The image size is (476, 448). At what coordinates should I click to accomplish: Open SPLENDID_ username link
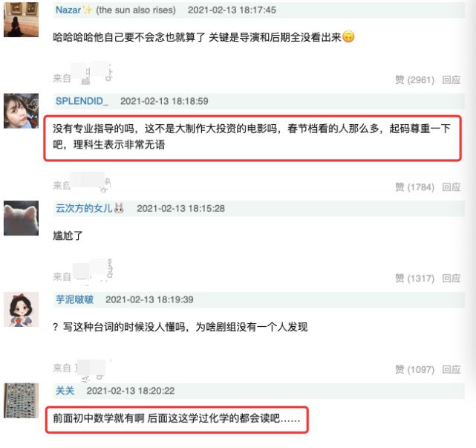[x=82, y=101]
